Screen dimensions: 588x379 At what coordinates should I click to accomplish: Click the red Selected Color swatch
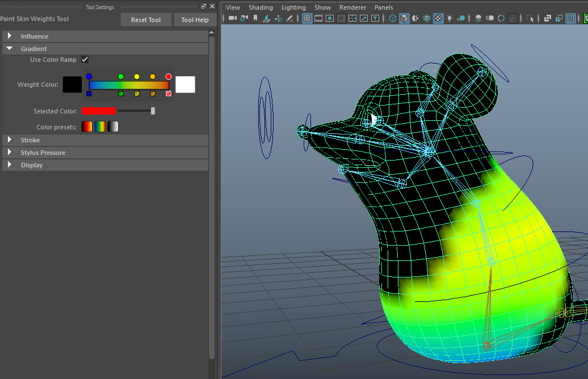[99, 111]
